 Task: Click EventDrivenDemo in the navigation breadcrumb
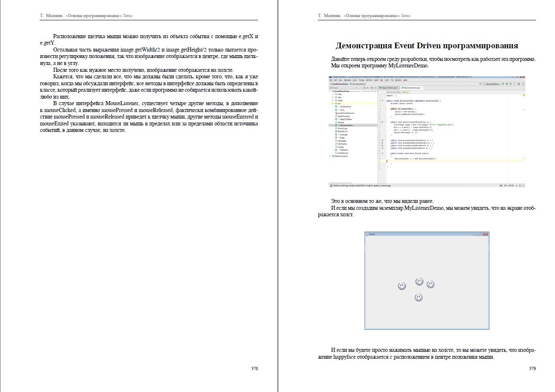point(340,84)
